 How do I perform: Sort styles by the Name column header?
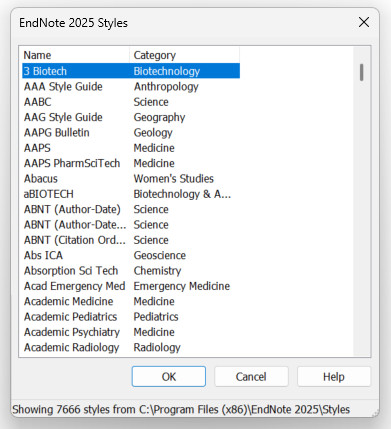click(76, 55)
